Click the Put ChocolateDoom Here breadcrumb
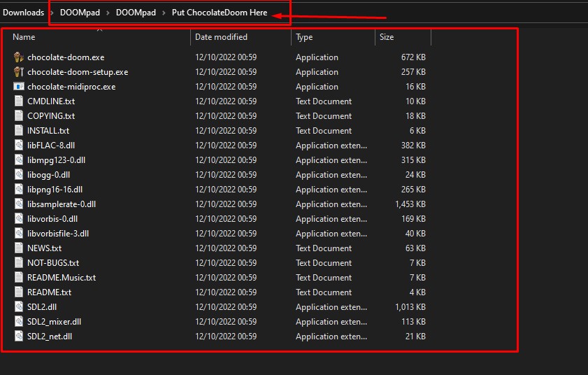The image size is (588, 375). [220, 13]
